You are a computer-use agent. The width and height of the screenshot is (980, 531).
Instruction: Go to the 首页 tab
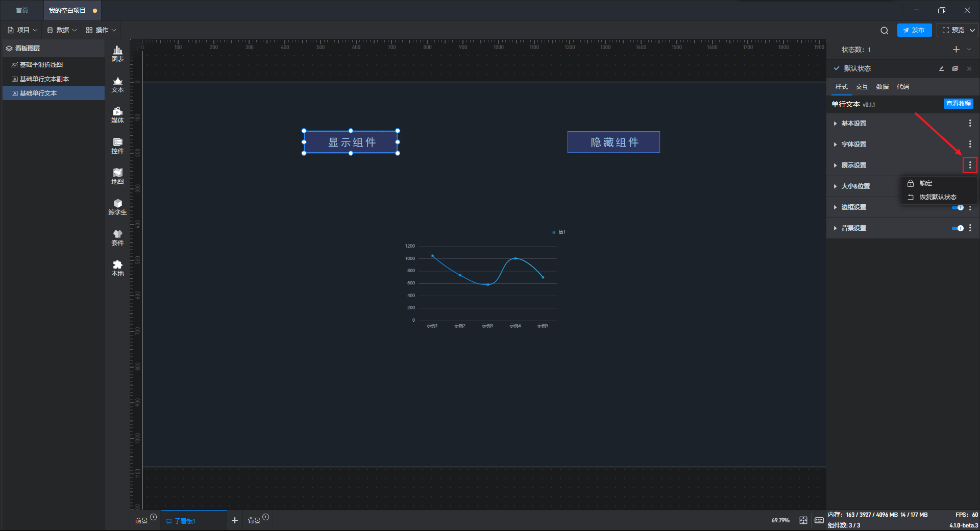[22, 10]
